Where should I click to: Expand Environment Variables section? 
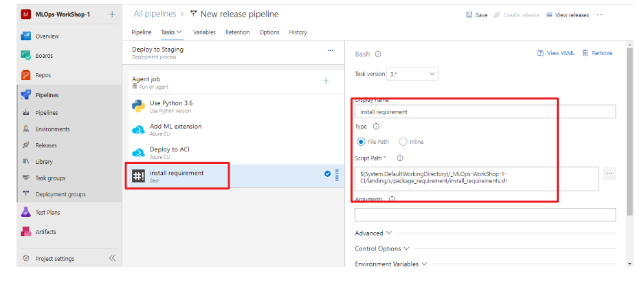(x=390, y=264)
